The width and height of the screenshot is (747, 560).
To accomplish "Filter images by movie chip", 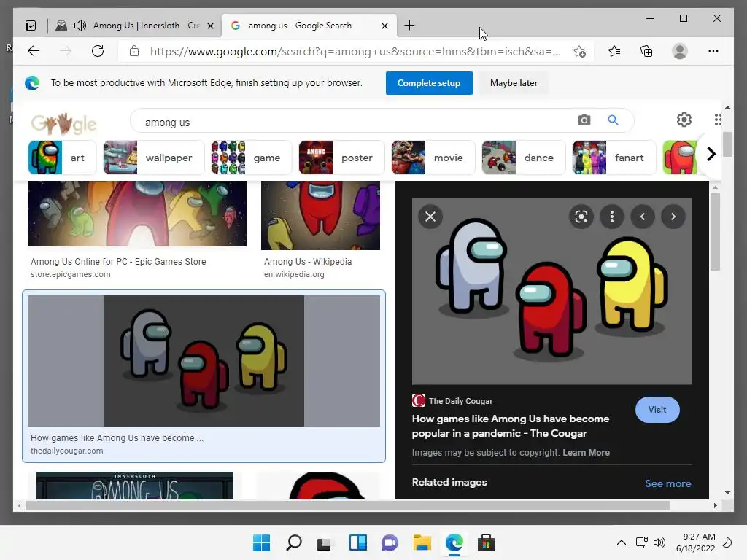I will click(433, 157).
